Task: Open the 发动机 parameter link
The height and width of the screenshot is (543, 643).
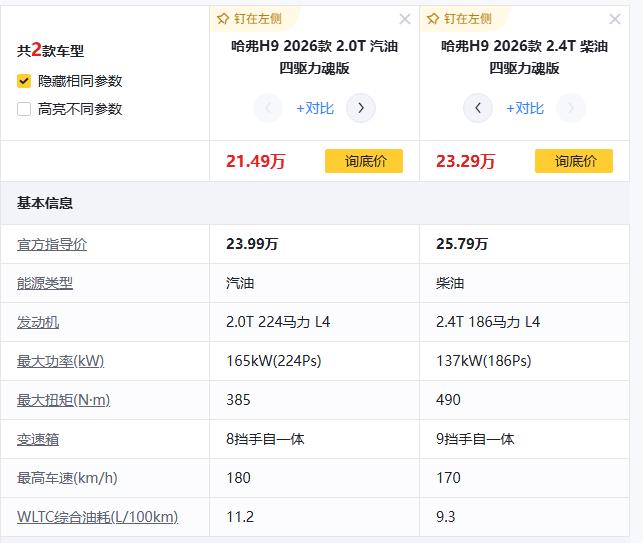Action: [38, 322]
